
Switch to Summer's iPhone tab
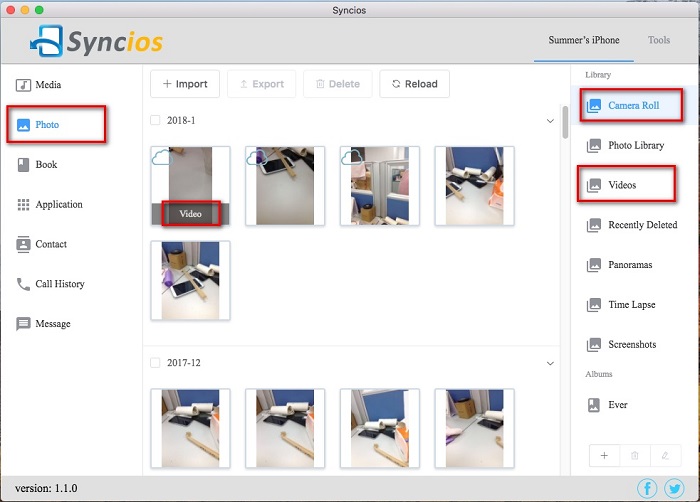pos(583,40)
